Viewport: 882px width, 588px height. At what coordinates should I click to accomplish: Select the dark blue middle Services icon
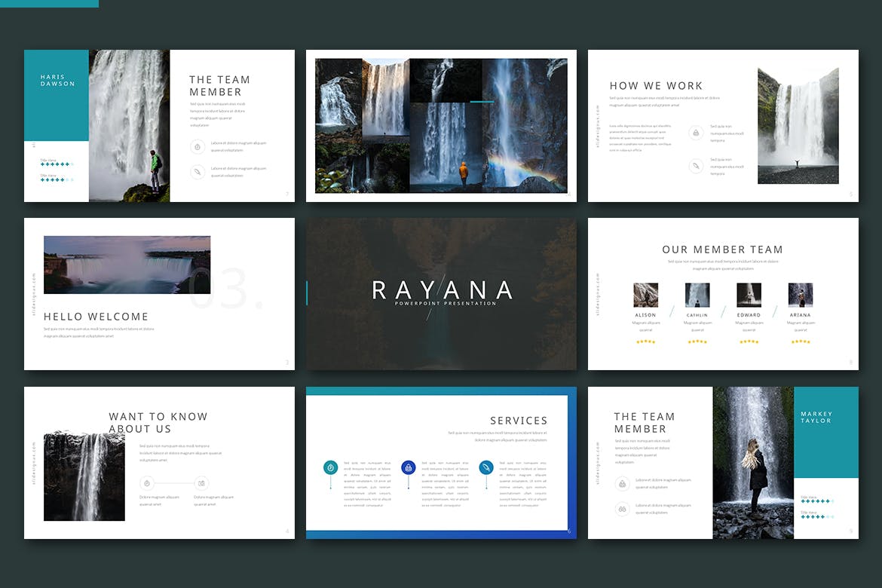(x=409, y=467)
